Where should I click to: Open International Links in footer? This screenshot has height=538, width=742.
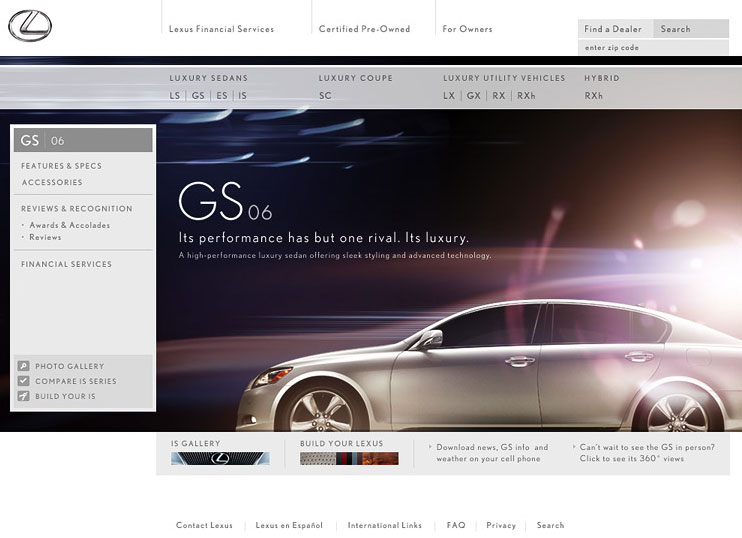pos(385,525)
